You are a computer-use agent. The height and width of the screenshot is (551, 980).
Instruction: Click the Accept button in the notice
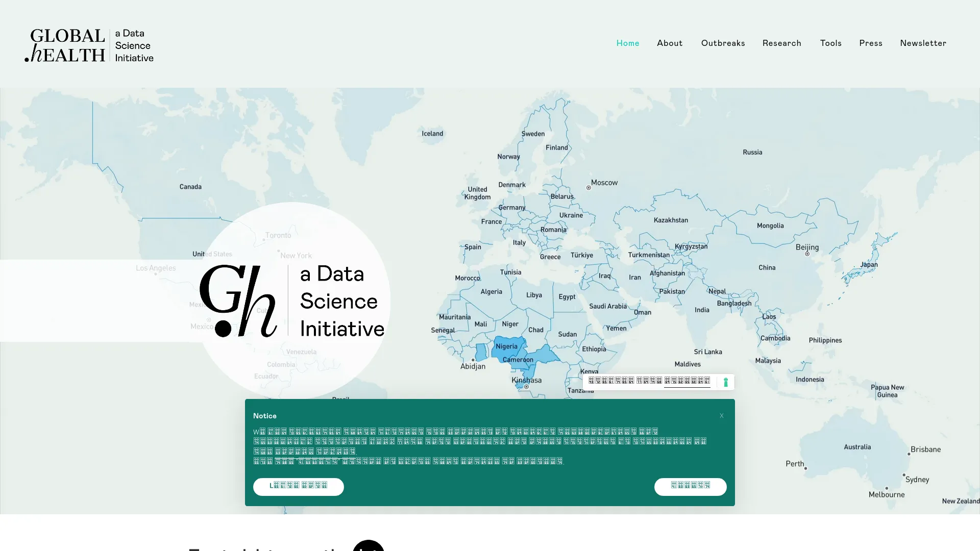point(690,487)
